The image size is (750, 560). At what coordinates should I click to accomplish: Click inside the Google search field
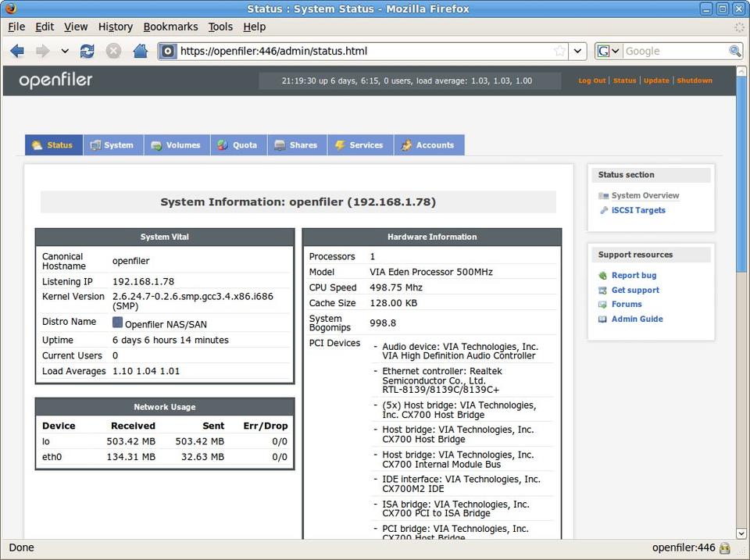673,51
